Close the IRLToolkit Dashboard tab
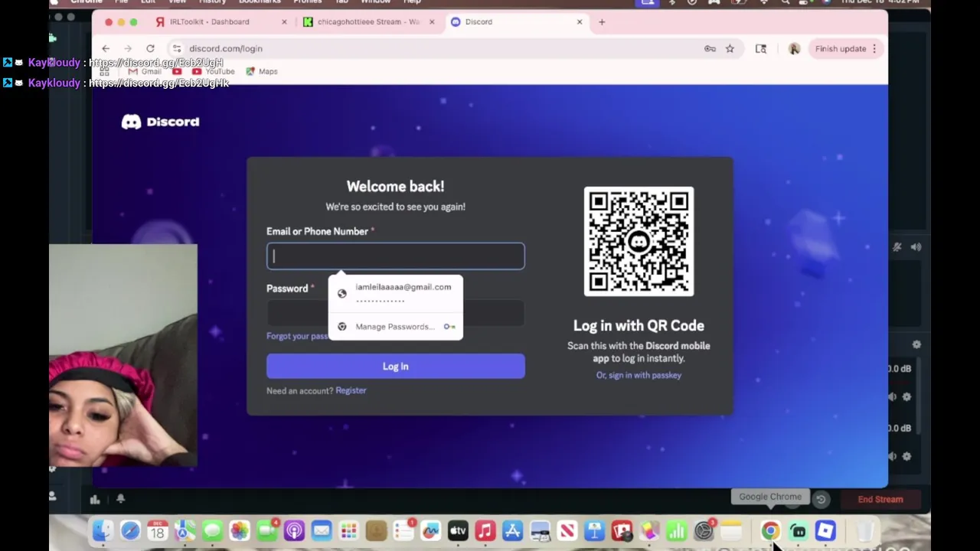This screenshot has width=980, height=551. (284, 21)
